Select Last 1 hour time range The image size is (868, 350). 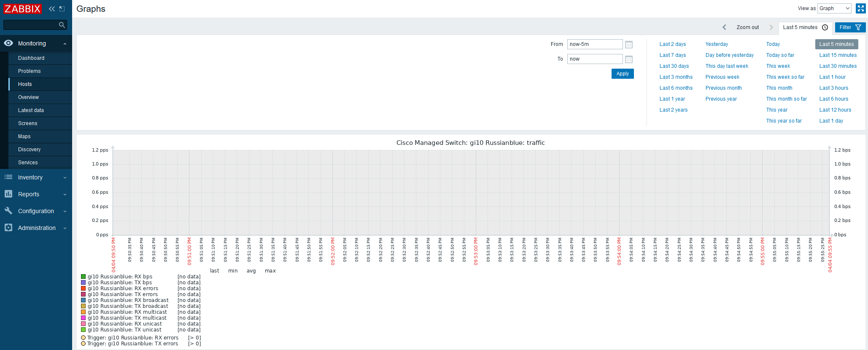tap(832, 77)
